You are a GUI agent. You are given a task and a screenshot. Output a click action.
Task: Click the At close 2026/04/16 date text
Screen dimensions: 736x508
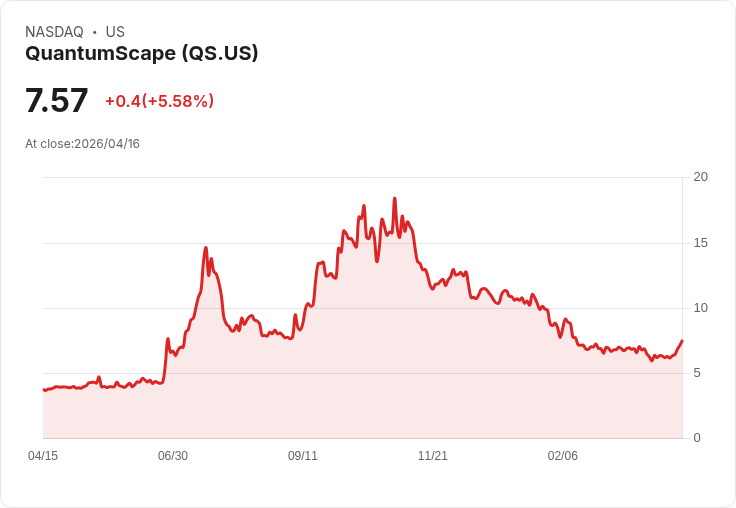(x=83, y=144)
